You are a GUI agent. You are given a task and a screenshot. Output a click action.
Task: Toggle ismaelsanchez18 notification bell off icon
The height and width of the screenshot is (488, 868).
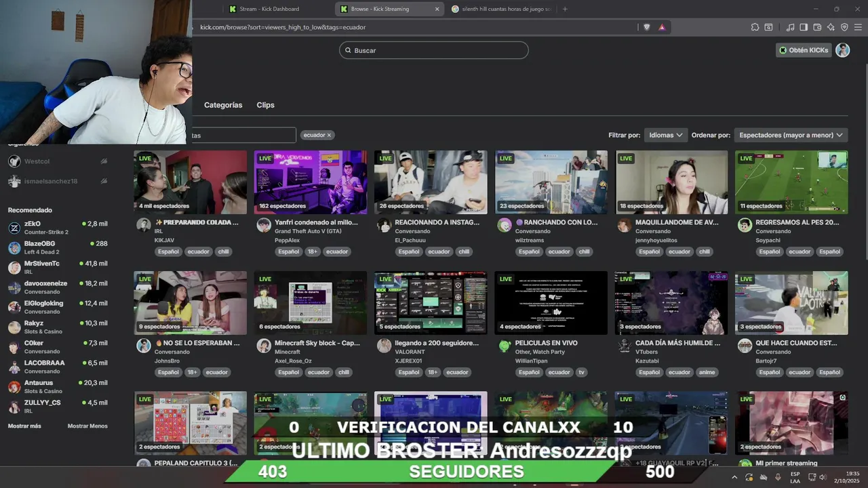[104, 181]
